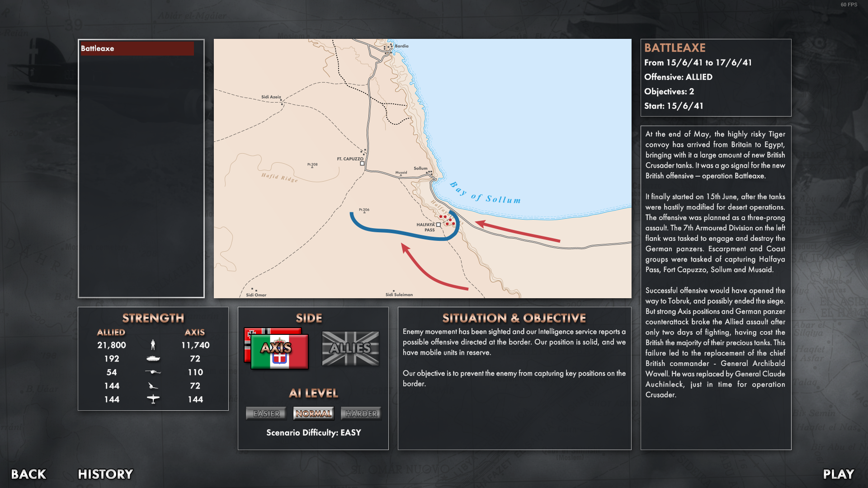Image resolution: width=868 pixels, height=488 pixels.
Task: Set AI level to Normal
Action: pyautogui.click(x=313, y=413)
